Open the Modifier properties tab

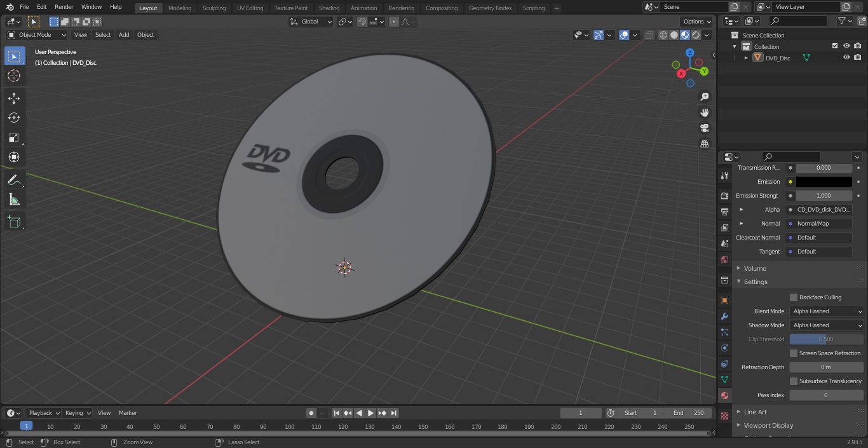point(724,316)
